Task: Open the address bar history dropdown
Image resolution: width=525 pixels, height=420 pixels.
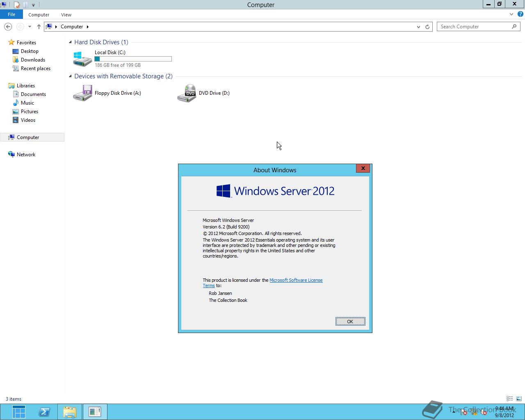Action: (418, 27)
